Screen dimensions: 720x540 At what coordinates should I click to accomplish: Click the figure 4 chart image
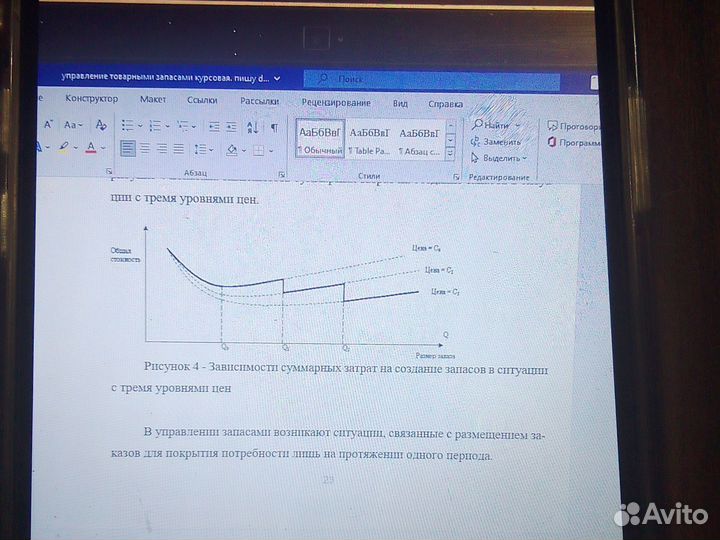[x=285, y=291]
